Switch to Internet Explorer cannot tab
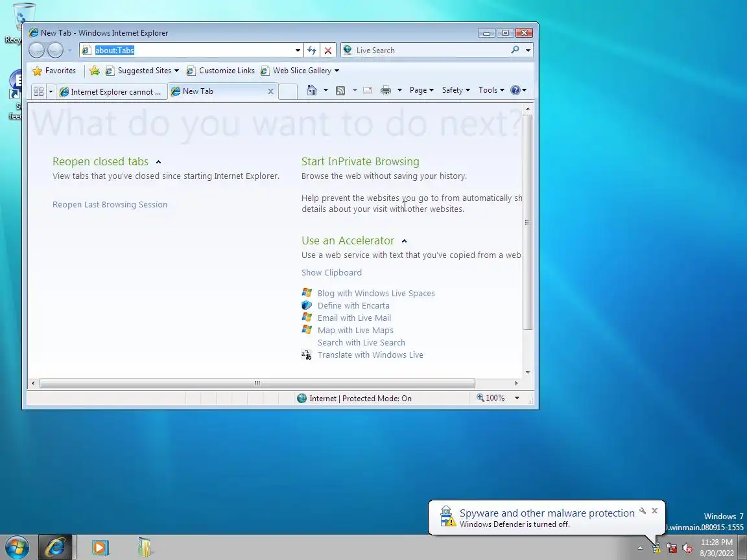747x560 pixels. pos(112,91)
